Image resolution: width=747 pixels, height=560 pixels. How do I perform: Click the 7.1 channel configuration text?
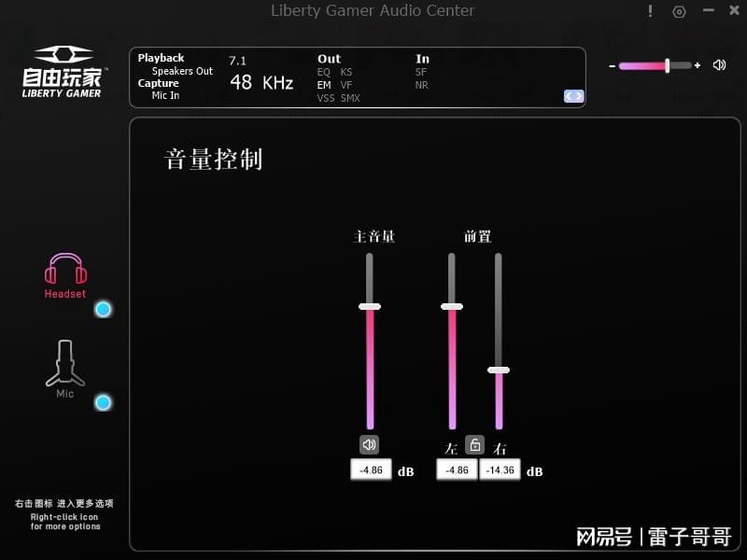237,61
